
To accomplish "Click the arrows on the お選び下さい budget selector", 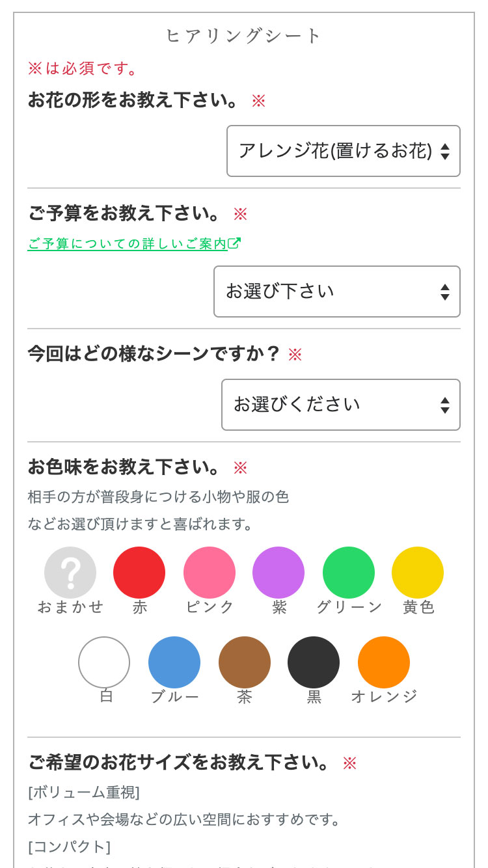I will click(x=445, y=292).
